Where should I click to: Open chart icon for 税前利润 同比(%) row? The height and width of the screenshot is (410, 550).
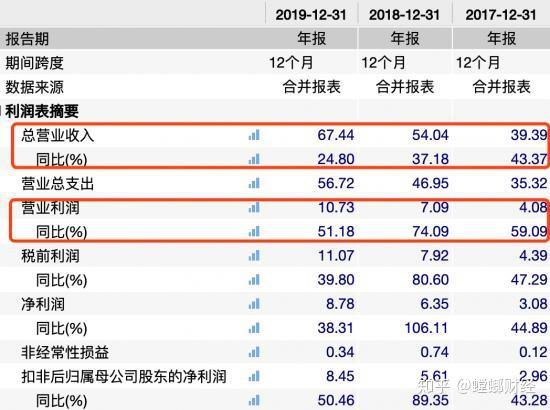coord(254,280)
